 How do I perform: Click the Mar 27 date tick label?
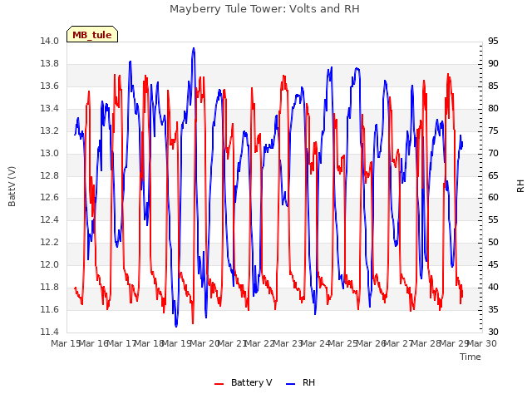point(399,343)
